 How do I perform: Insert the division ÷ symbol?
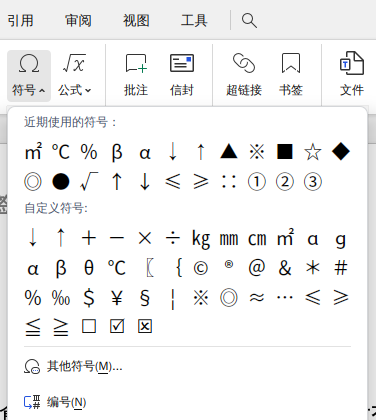click(173, 238)
